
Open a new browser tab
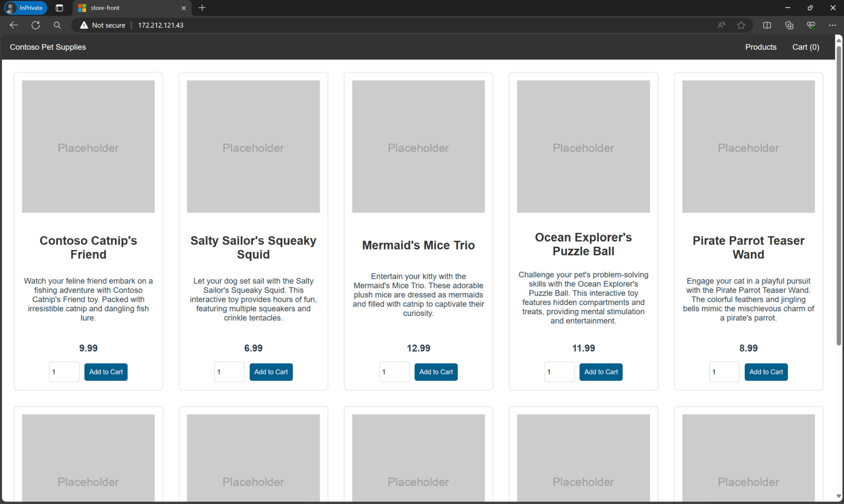[x=202, y=8]
